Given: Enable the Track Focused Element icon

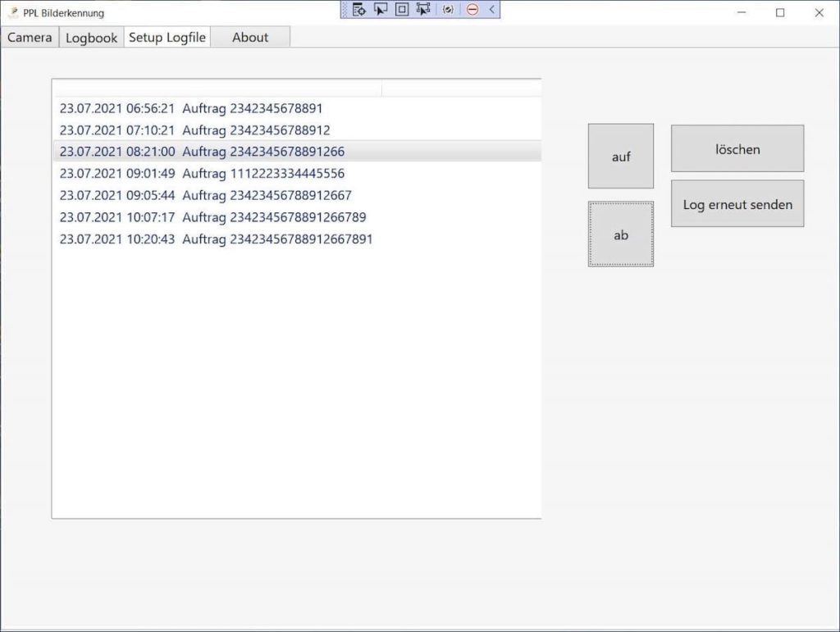Looking at the screenshot, I should pyautogui.click(x=423, y=10).
